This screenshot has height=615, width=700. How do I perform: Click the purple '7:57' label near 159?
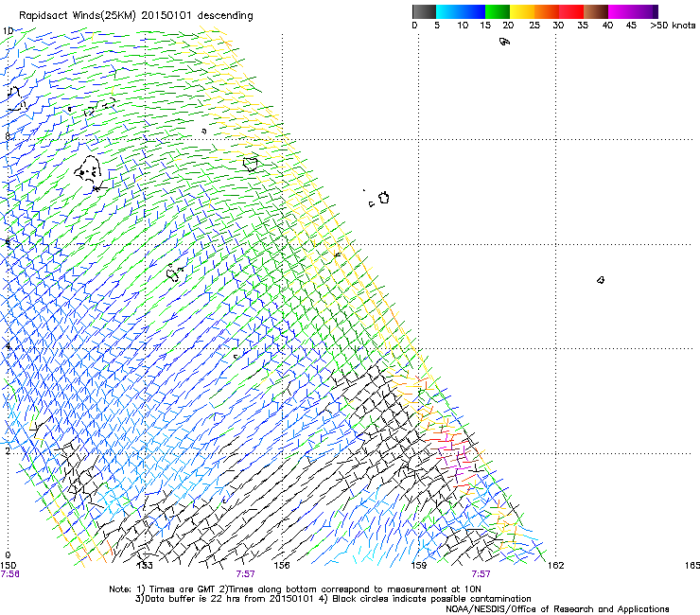[481, 574]
